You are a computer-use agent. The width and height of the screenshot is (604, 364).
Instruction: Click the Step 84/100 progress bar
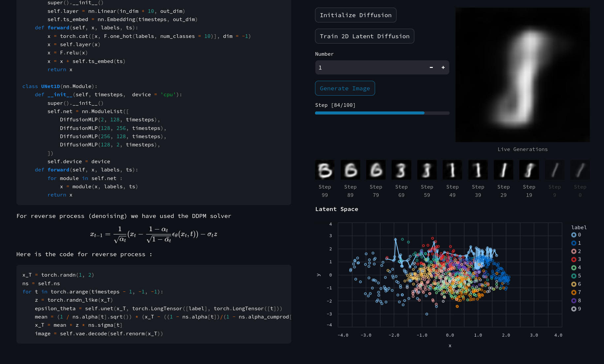(x=382, y=113)
